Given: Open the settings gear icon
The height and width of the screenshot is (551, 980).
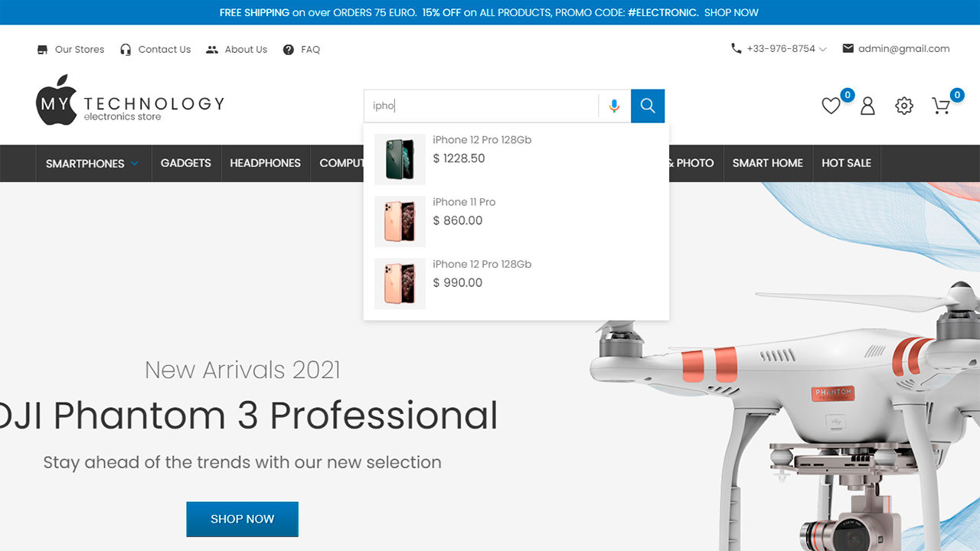Looking at the screenshot, I should (904, 106).
